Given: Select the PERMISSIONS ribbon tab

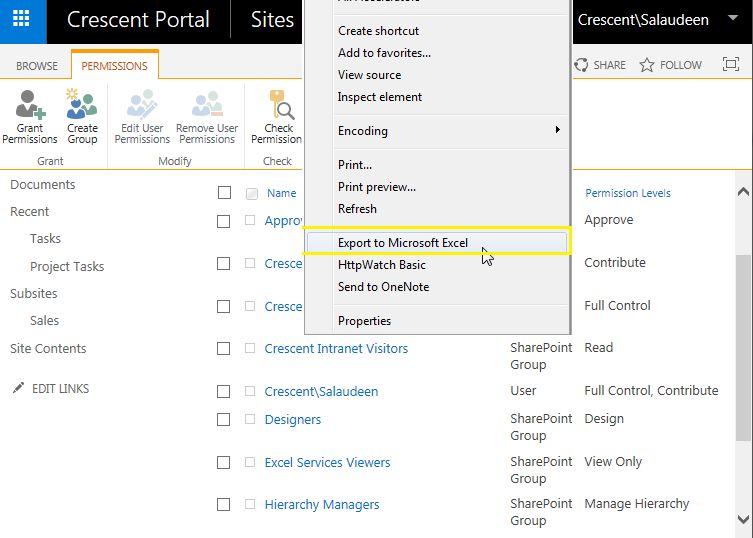Looking at the screenshot, I should [x=114, y=66].
